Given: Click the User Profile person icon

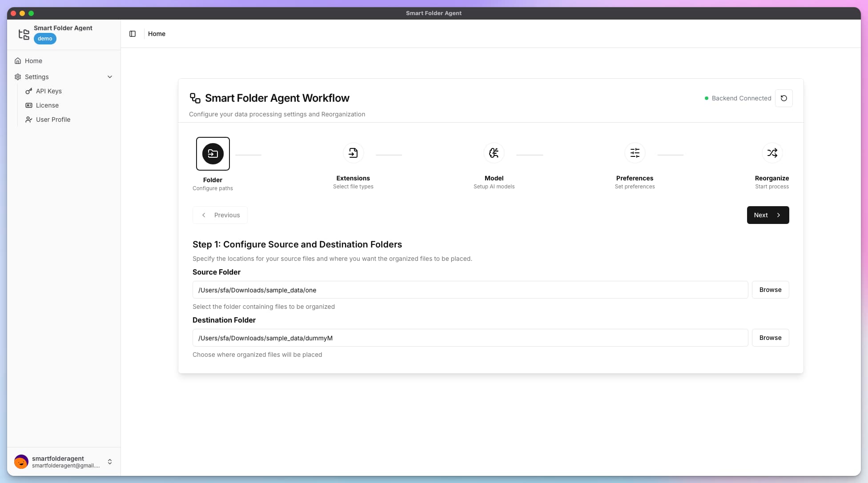Looking at the screenshot, I should point(28,120).
